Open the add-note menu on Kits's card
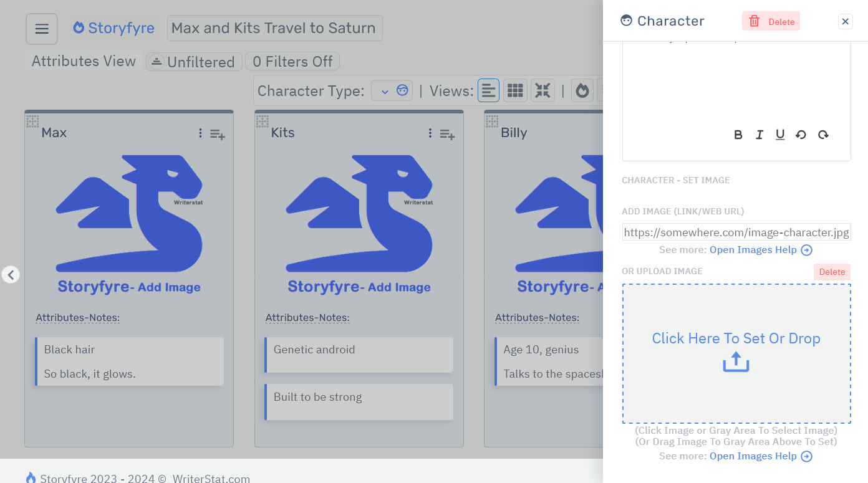The image size is (868, 483). point(446,134)
